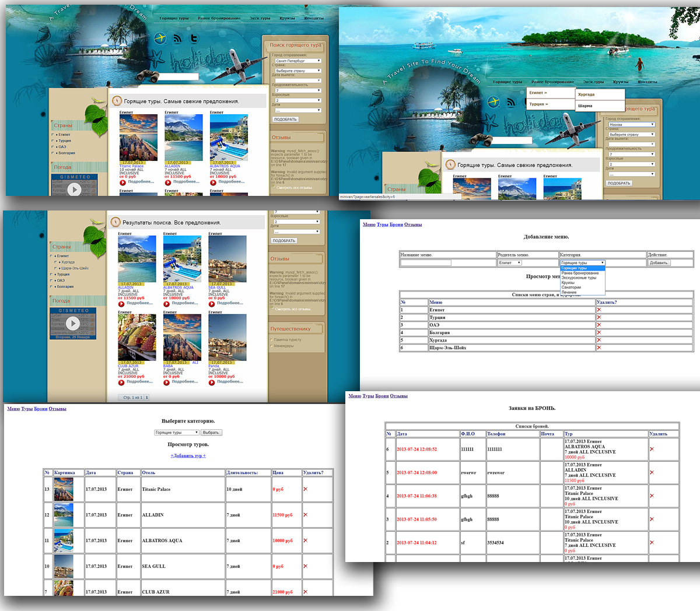The height and width of the screenshot is (611, 700).
Task: Click Добавить button on add-menu form
Action: (659, 263)
